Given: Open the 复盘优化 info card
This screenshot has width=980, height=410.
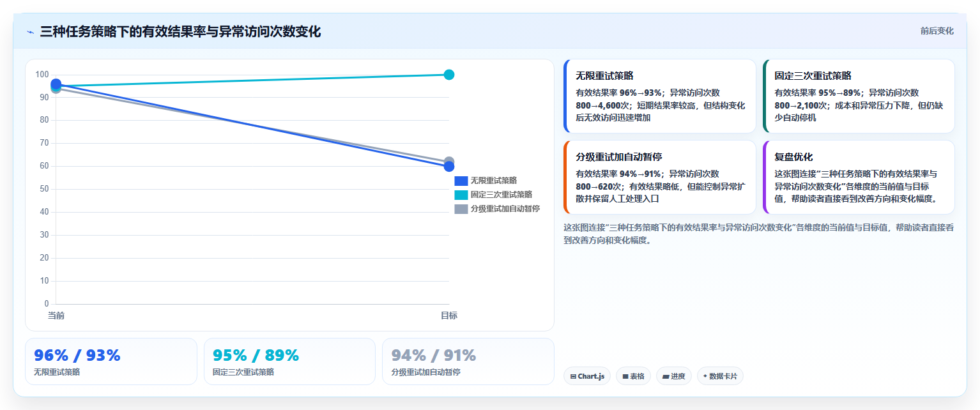Looking at the screenshot, I should point(859,178).
